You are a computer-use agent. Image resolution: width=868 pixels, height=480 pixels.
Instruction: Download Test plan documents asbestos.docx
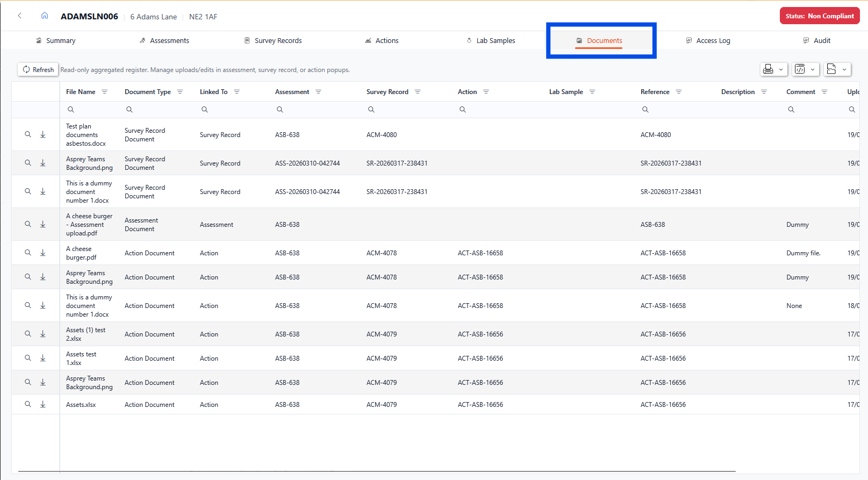click(43, 134)
